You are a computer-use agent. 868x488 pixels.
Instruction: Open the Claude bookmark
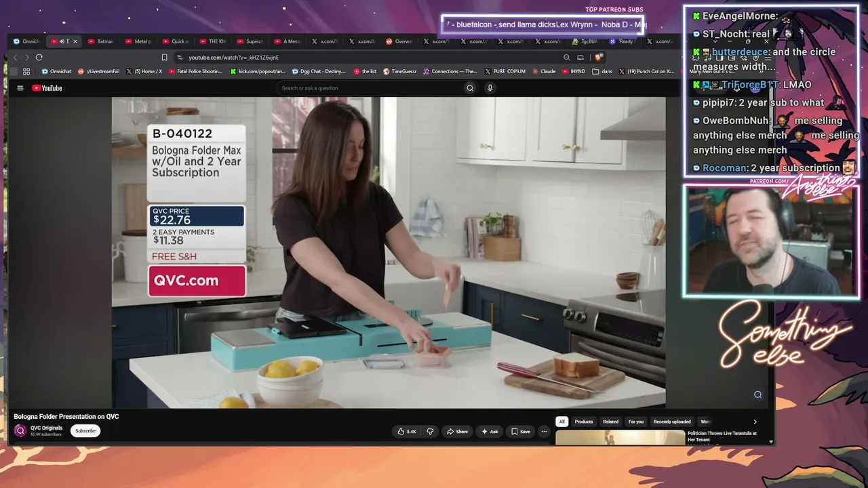pos(544,71)
